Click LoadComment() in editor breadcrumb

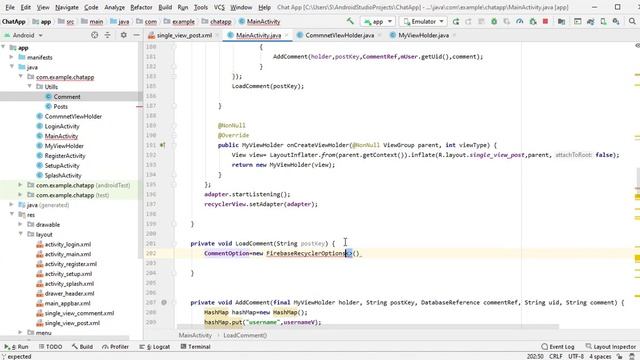point(245,335)
